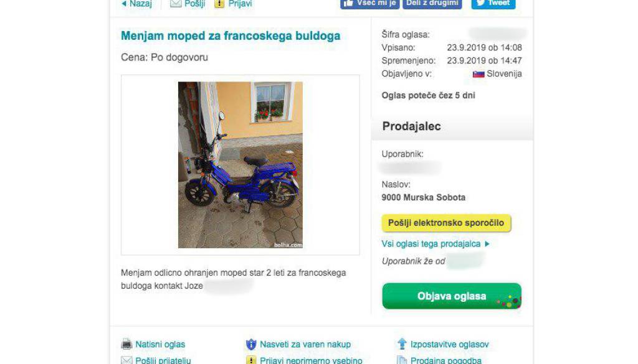Viewport: 638px width, 364px height.
Task: Open the ad title Menjam moped za francoskega buldoga
Action: (x=231, y=35)
